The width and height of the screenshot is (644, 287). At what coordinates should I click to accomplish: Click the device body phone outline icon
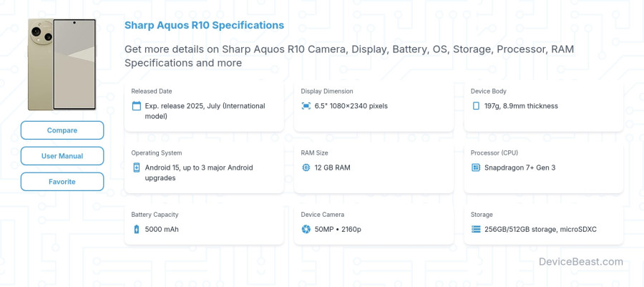coord(476,106)
